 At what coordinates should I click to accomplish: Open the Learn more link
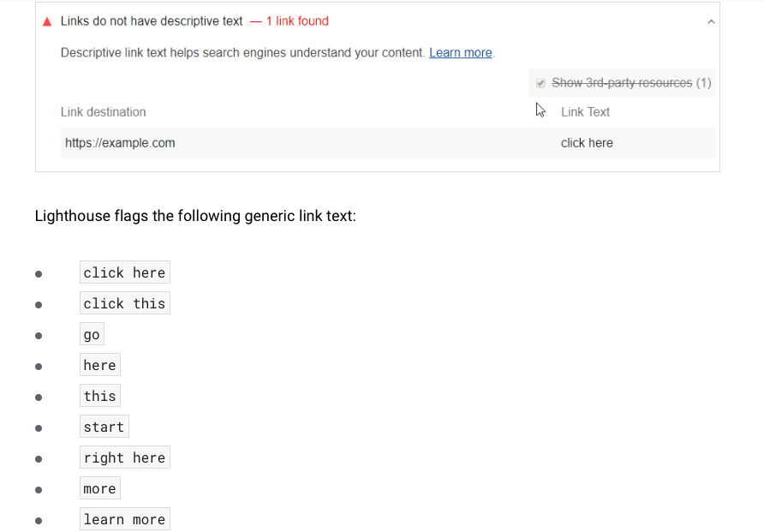[461, 52]
